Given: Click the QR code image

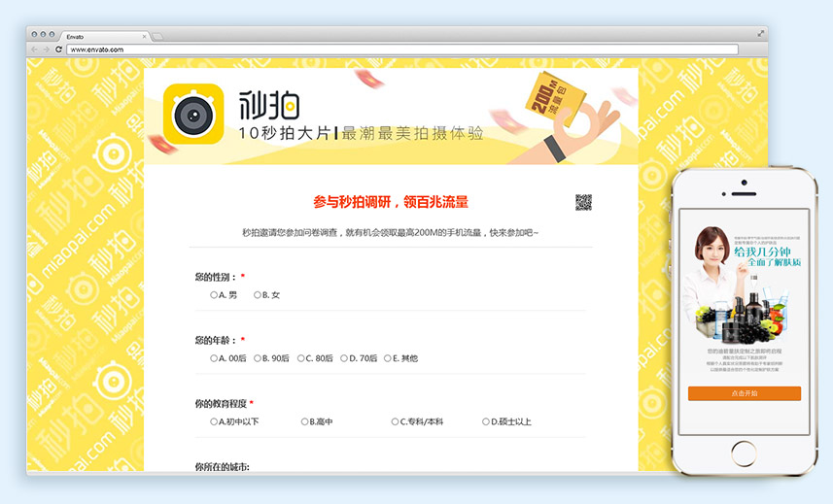Looking at the screenshot, I should (x=583, y=202).
